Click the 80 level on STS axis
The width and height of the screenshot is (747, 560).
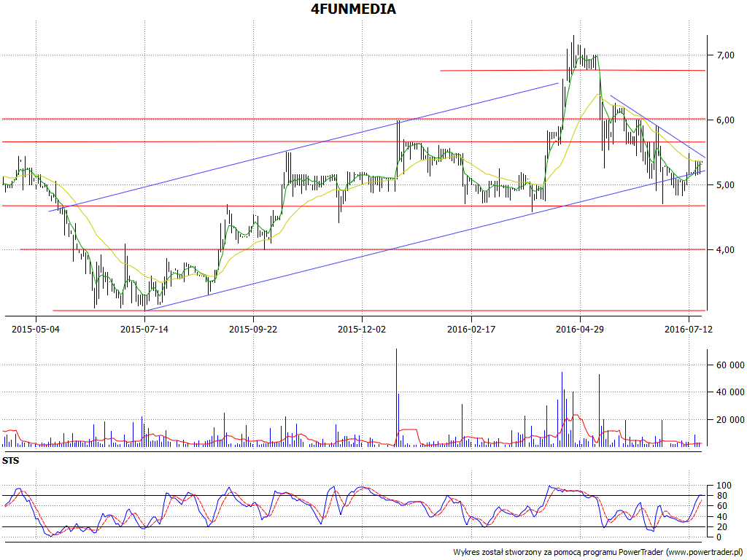tap(722, 496)
